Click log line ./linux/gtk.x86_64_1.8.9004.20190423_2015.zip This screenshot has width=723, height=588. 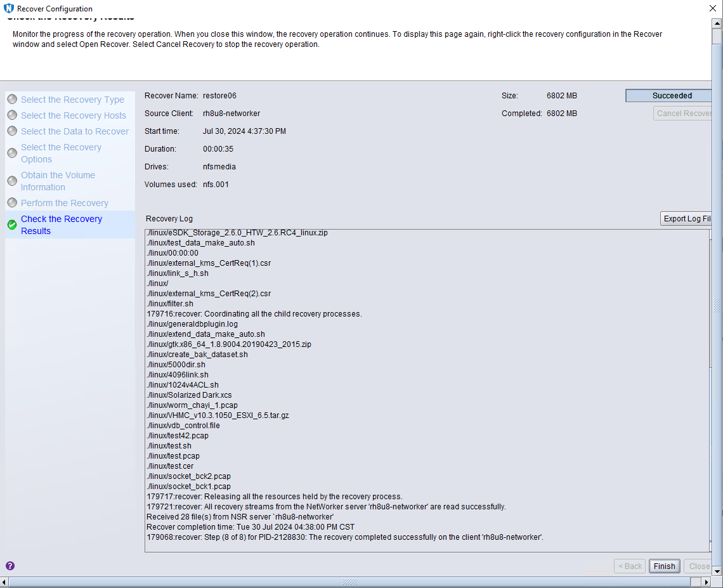click(229, 344)
